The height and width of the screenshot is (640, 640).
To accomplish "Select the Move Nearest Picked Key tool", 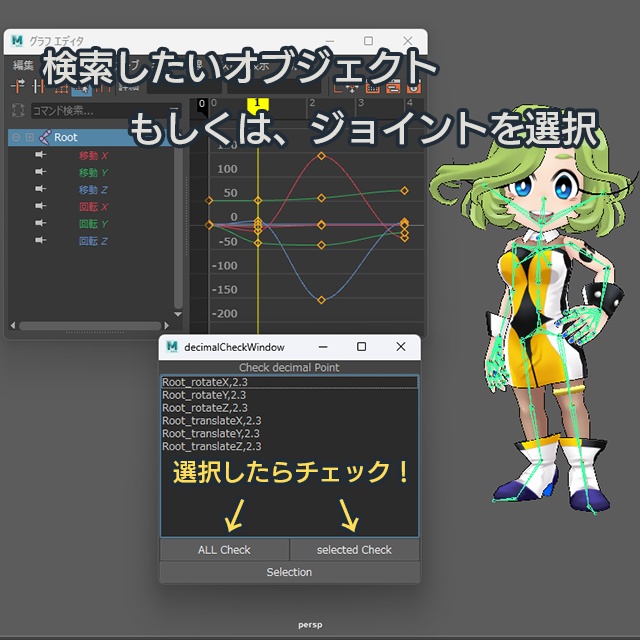I will pyautogui.click(x=18, y=86).
